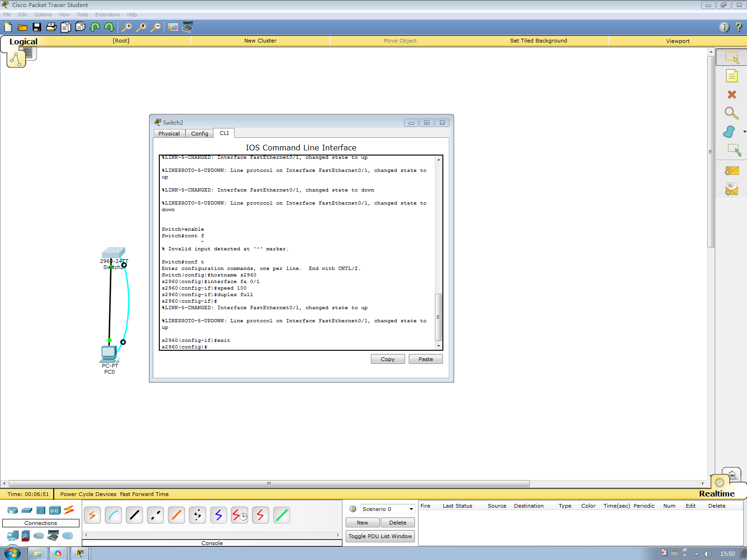This screenshot has width=747, height=560.
Task: Pick the red Serial DTE cable
Action: (261, 515)
